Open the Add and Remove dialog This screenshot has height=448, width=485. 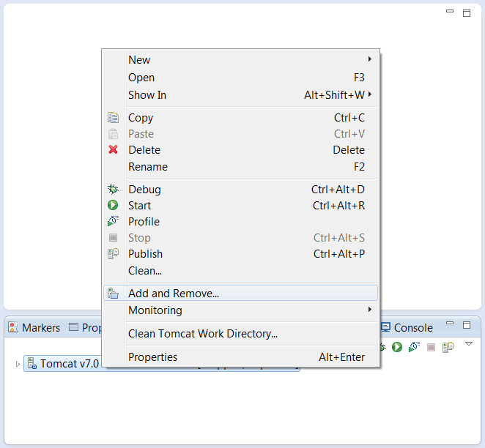[174, 294]
